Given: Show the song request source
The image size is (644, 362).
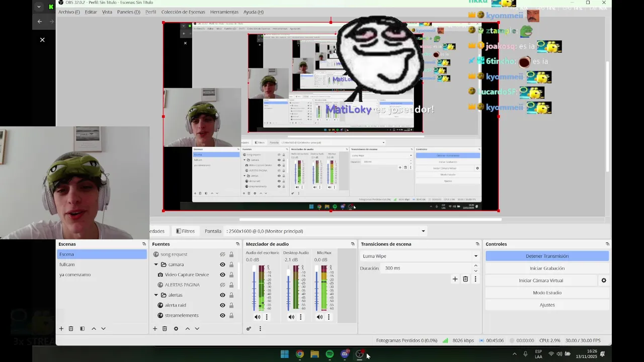Looking at the screenshot, I should (222, 254).
